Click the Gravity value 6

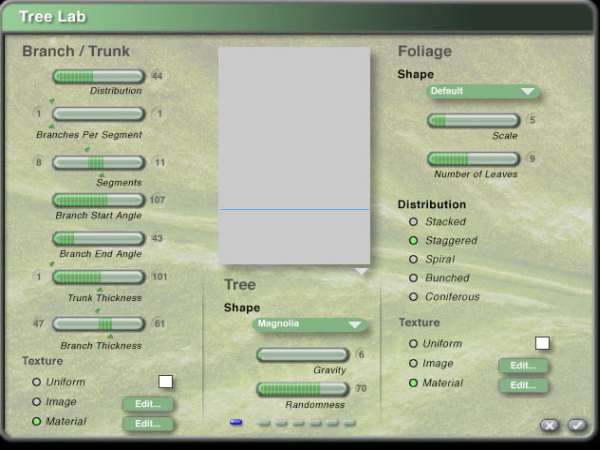361,354
